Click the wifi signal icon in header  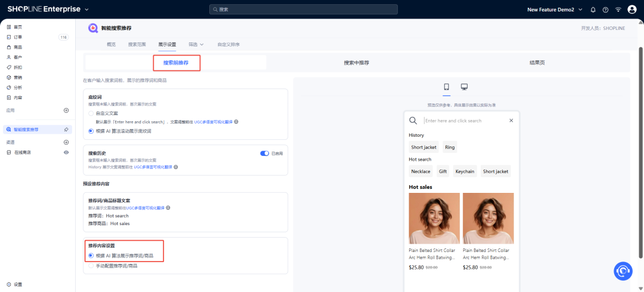tap(618, 10)
